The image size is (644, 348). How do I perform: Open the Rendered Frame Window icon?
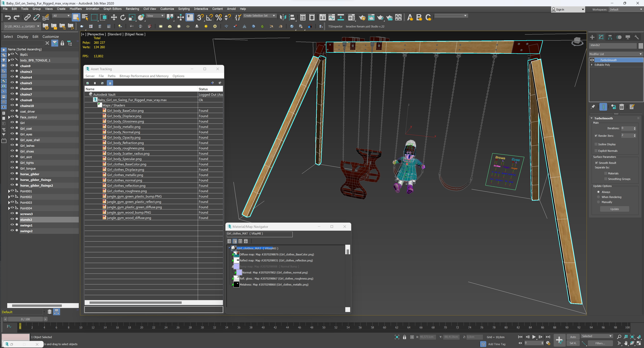coord(371,17)
